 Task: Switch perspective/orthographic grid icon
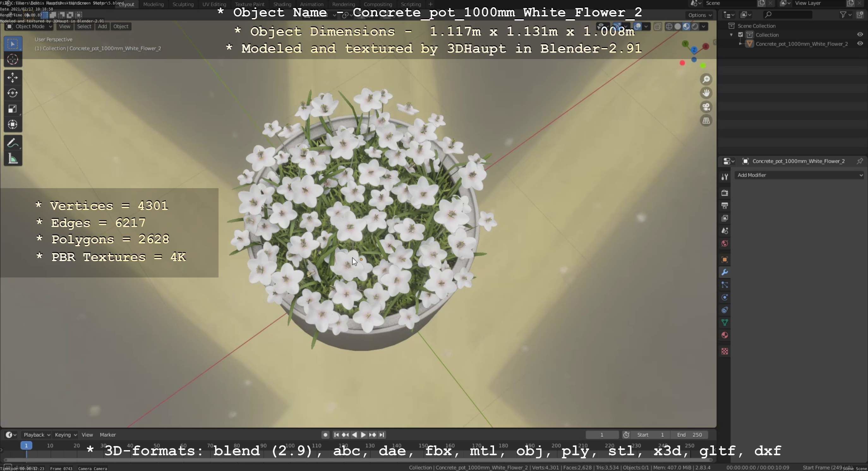click(706, 121)
